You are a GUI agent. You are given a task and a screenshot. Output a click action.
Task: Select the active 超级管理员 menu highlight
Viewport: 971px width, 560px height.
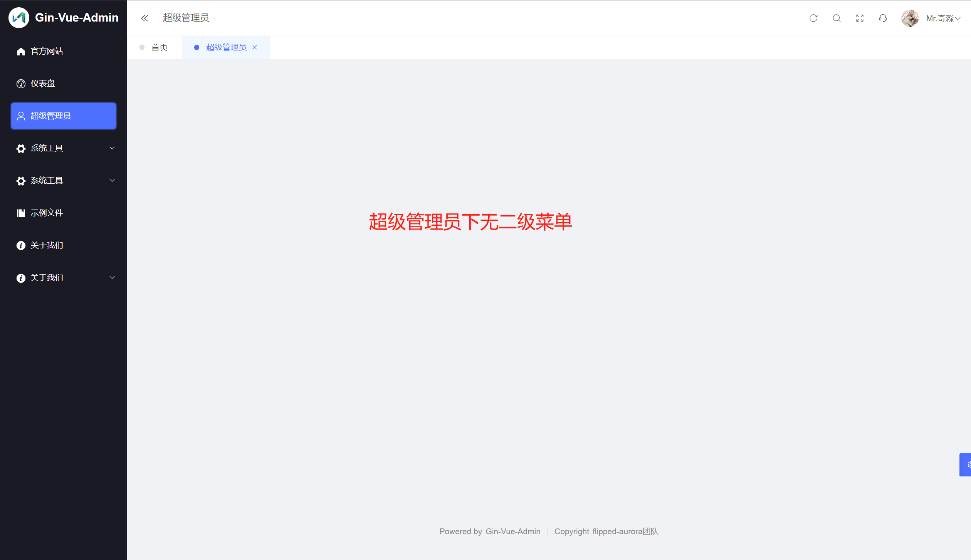[x=63, y=116]
